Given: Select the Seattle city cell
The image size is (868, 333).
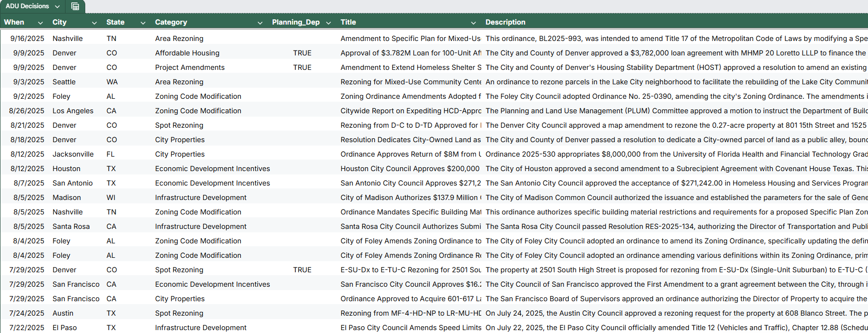Looking at the screenshot, I should click(x=64, y=82).
